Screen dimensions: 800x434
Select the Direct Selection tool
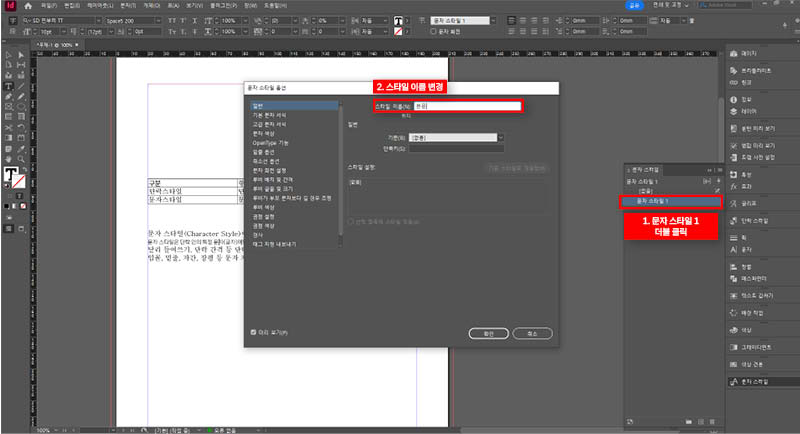pos(21,55)
